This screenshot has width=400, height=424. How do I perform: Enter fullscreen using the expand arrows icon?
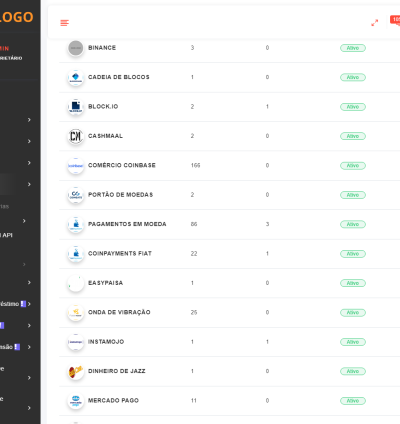coord(375,23)
